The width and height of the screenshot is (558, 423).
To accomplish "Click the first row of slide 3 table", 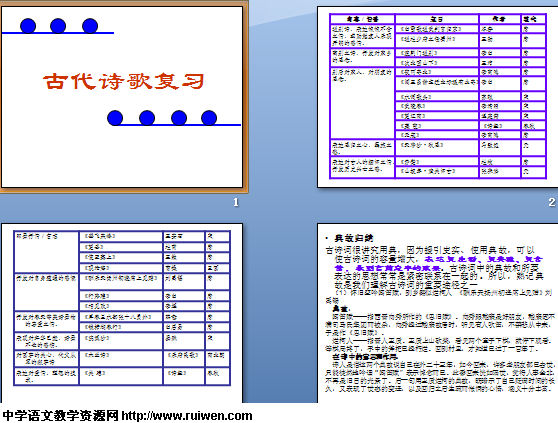I will point(122,236).
